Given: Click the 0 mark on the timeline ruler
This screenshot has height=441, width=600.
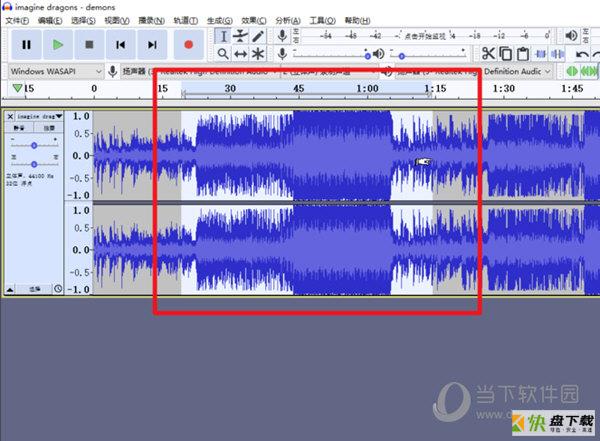Looking at the screenshot, I should (94, 88).
